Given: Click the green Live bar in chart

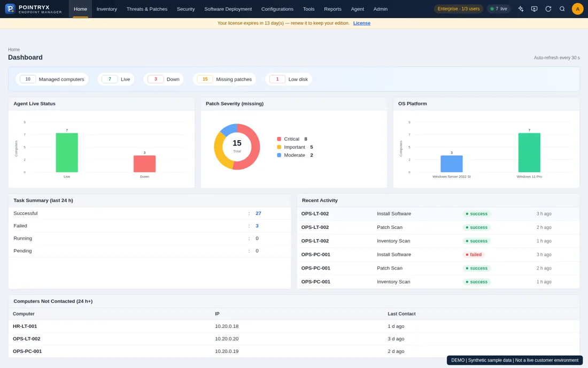Looking at the screenshot, I should click(x=67, y=152).
